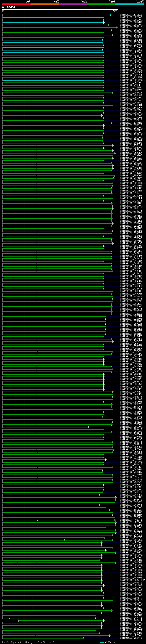Screen dimensions: 146x644
Task: Click the white query length bar
Action: (60, 9)
